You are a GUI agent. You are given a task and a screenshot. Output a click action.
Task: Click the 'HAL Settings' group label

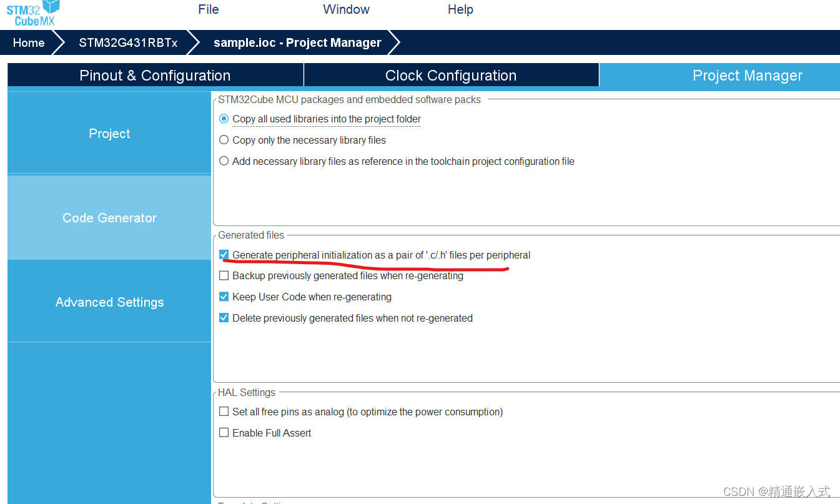[247, 392]
